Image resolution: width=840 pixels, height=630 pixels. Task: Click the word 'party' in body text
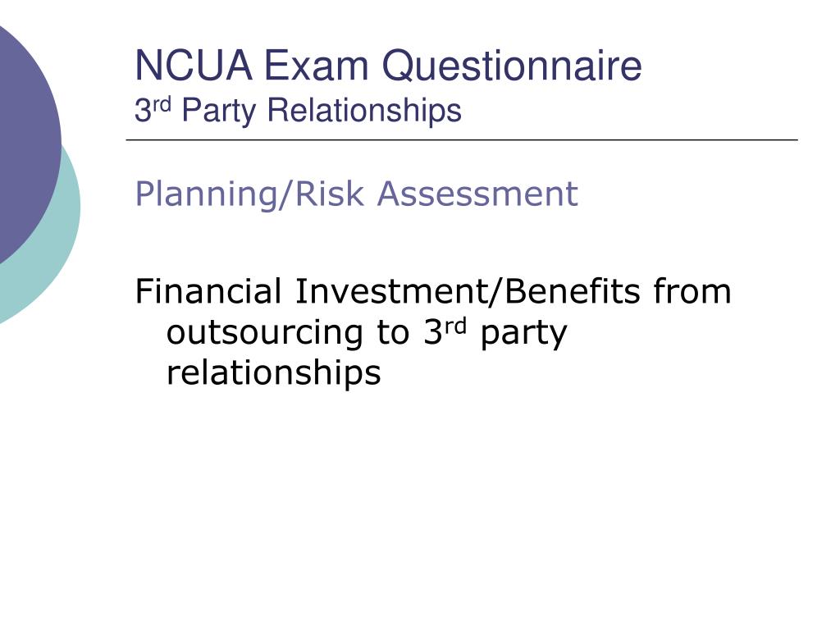(x=523, y=335)
